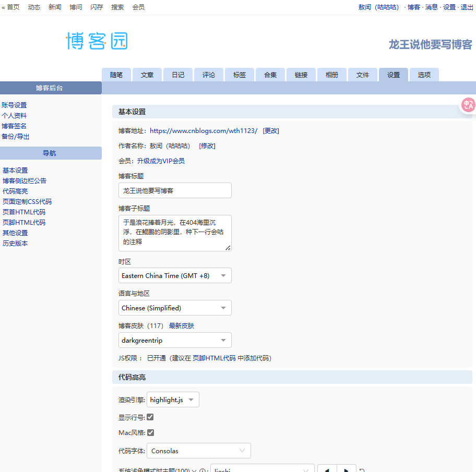Screen dimensions: 476x472
Task: Switch to the 选项 tab
Action: click(x=424, y=75)
